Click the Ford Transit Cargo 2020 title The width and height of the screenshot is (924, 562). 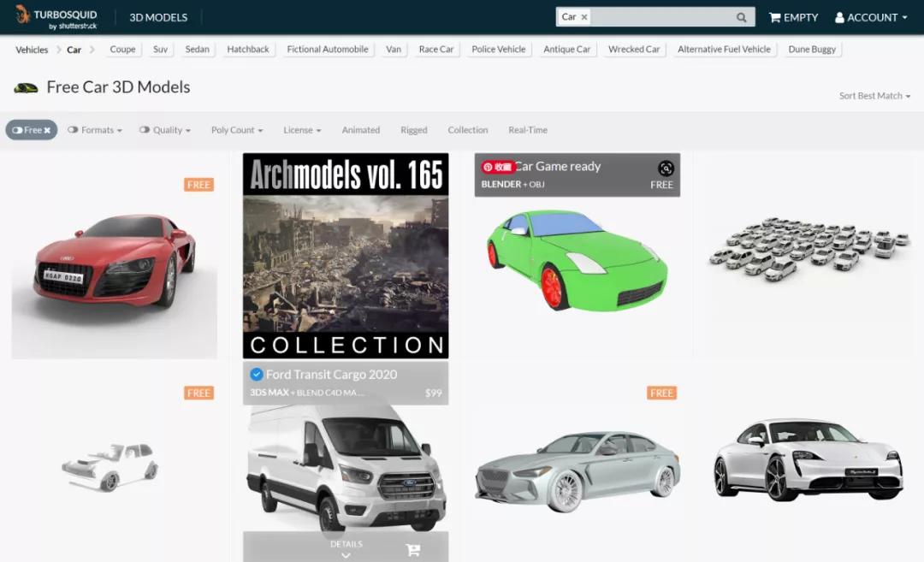(331, 375)
